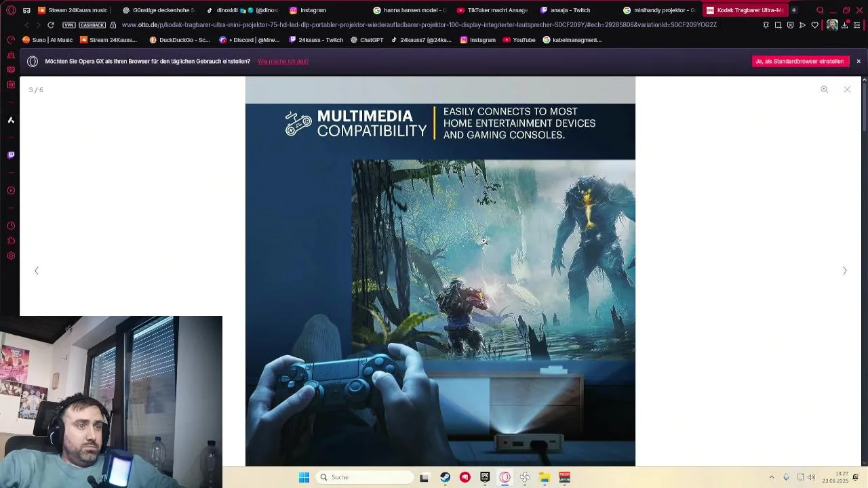The image size is (868, 488).
Task: Open DuckDuckGo bookmark
Action: point(180,40)
